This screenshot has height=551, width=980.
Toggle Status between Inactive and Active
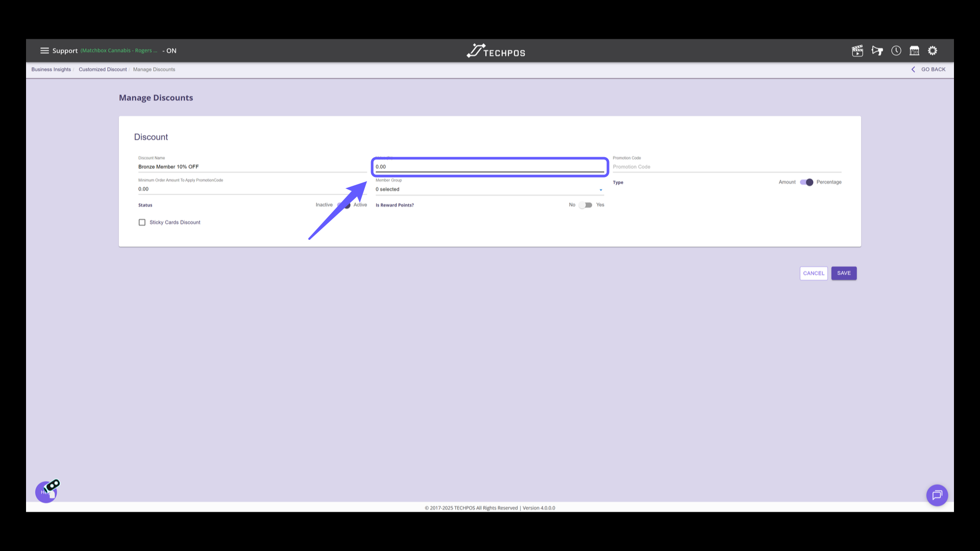click(344, 205)
